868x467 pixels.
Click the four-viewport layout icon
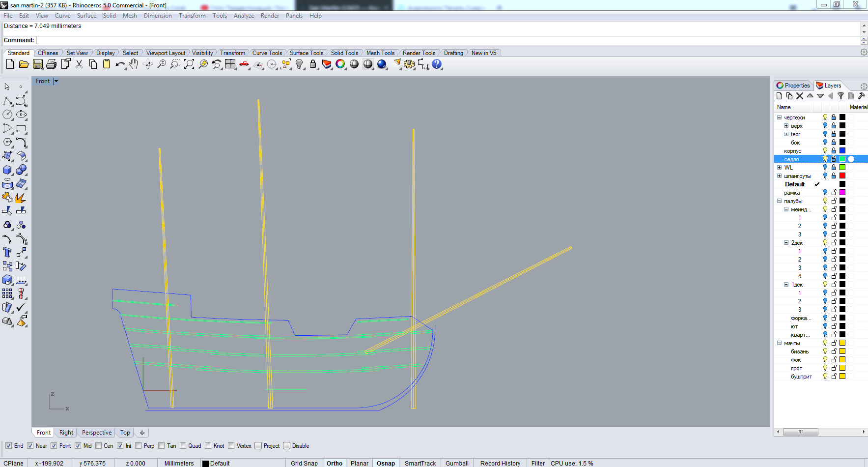click(x=230, y=64)
